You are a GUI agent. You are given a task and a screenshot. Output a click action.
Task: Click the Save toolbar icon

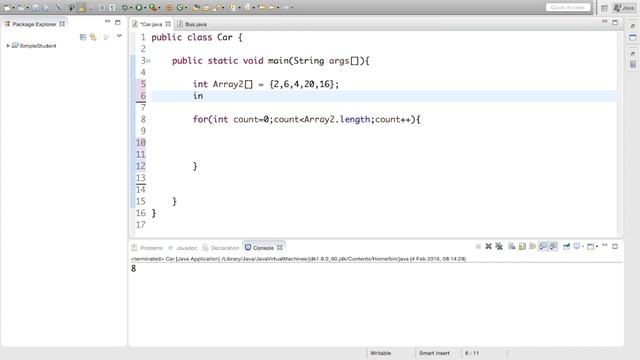pos(36,8)
